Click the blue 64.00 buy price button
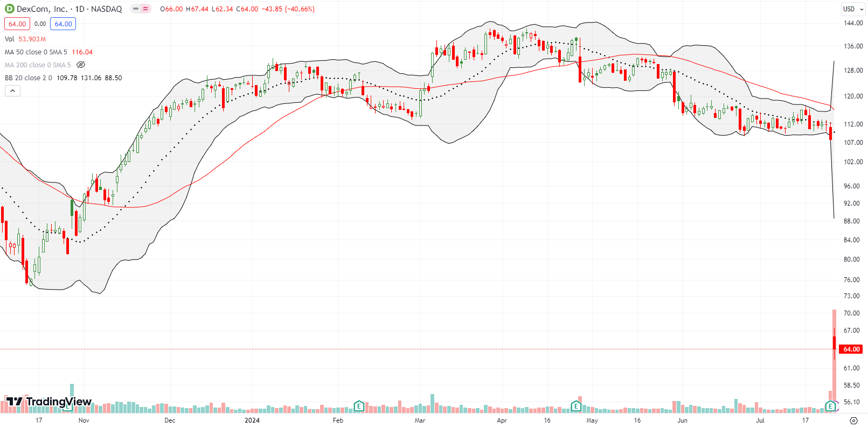The image size is (868, 428). point(63,24)
